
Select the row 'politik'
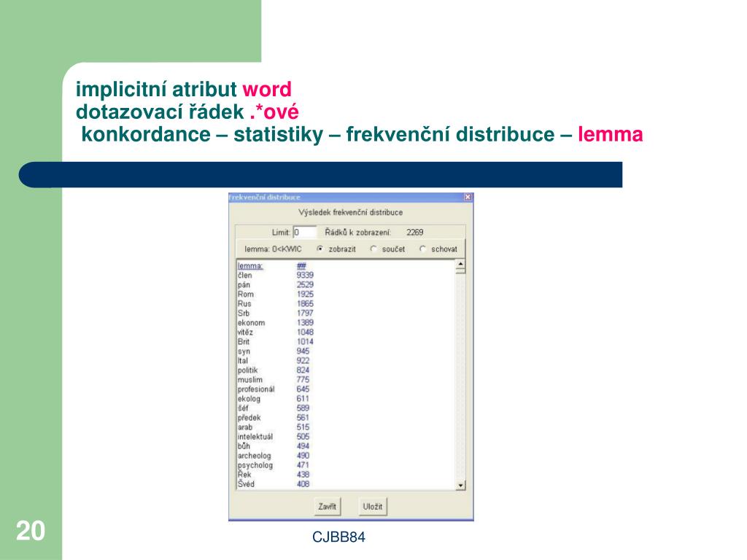[x=274, y=370]
